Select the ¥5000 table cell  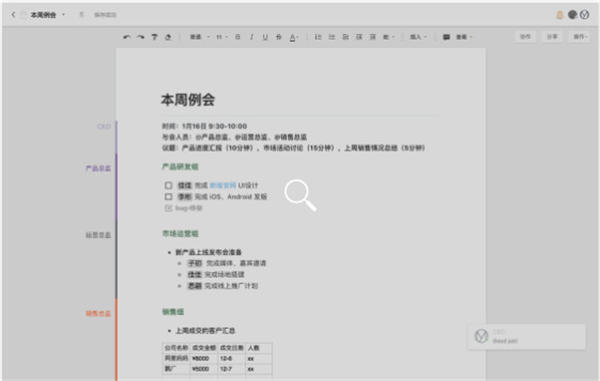coord(204,369)
